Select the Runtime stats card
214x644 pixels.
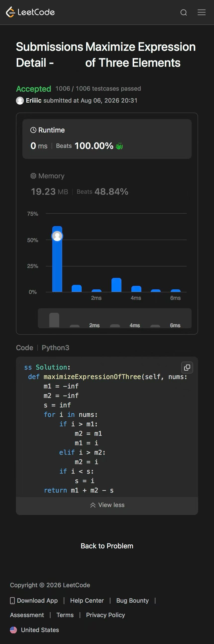107,139
